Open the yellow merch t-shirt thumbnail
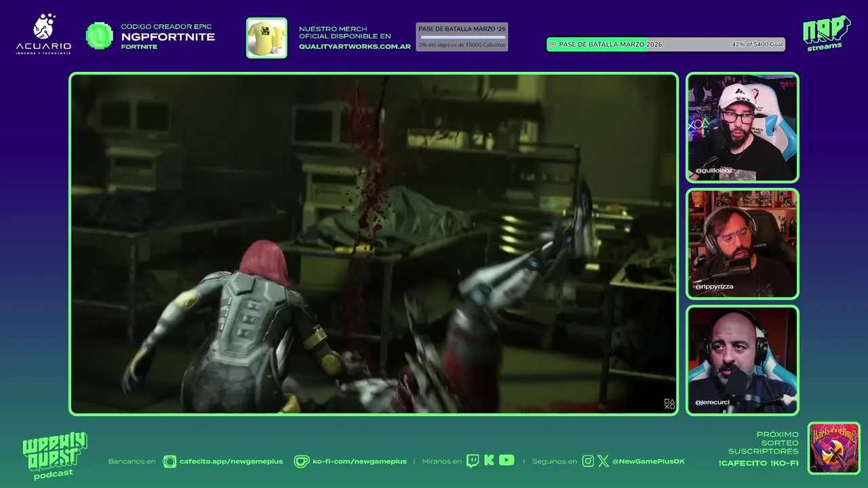Screen dimensions: 868x488 coord(267,38)
